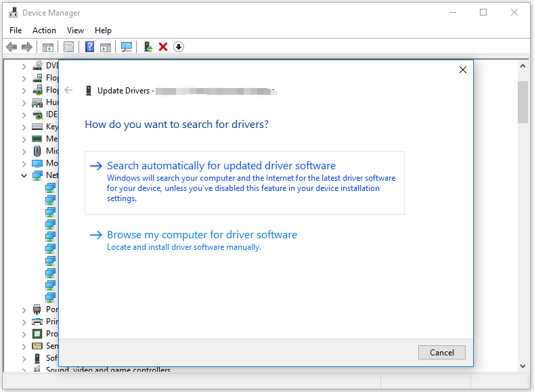Viewport: 534px width, 392px height.
Task: Open the Action menu
Action: 44,30
